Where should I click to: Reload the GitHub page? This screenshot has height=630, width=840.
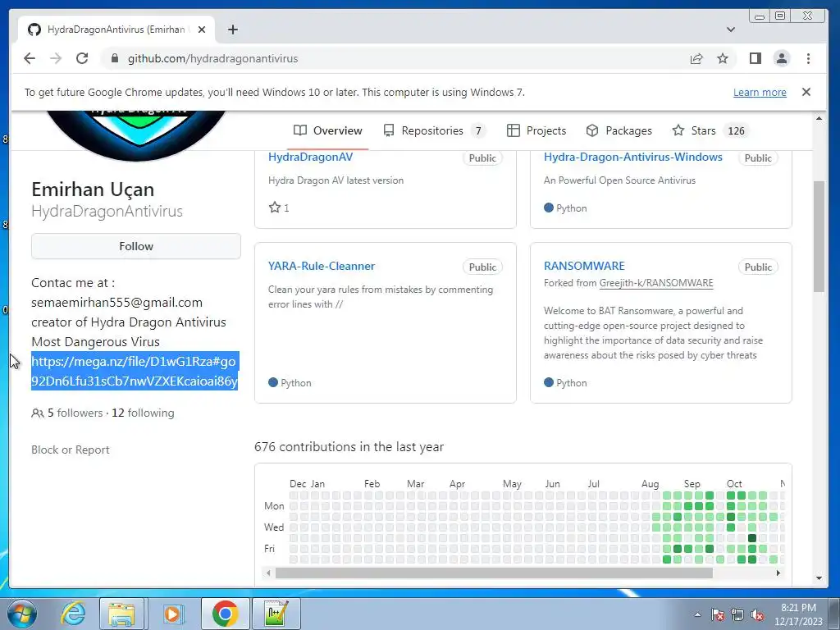[82, 58]
